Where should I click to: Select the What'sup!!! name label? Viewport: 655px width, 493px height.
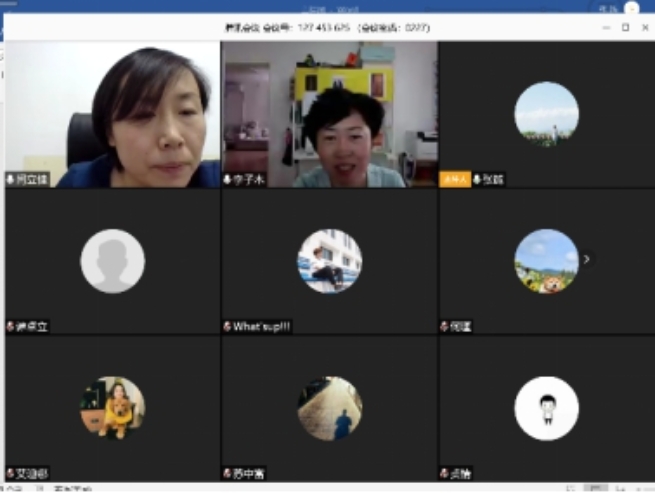[x=261, y=326]
